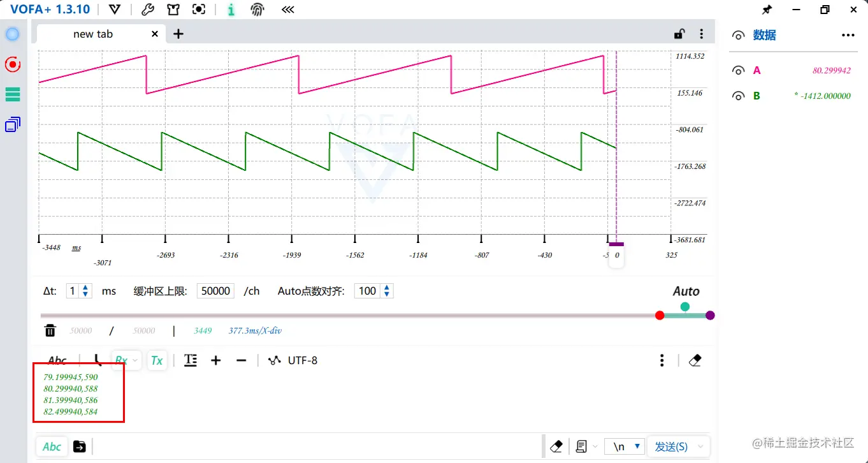The image size is (868, 463).
Task: Collapse toolbar with triple chevron icon
Action: coord(288,10)
